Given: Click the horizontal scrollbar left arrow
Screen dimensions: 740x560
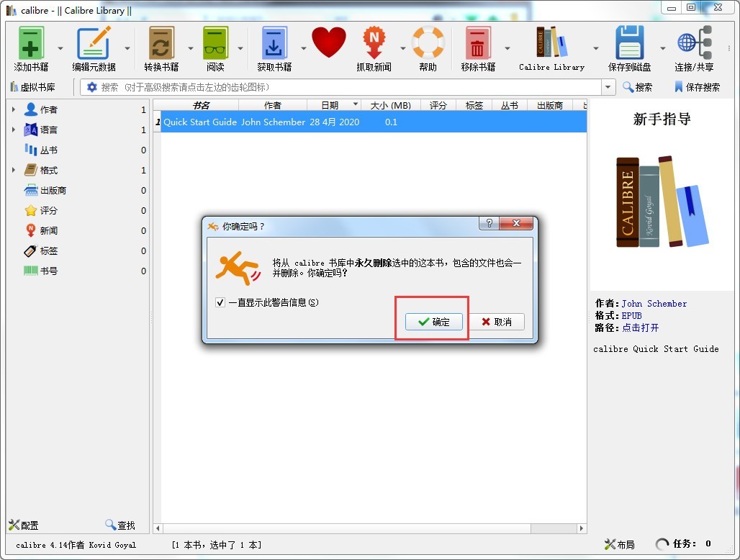Looking at the screenshot, I should point(158,528).
